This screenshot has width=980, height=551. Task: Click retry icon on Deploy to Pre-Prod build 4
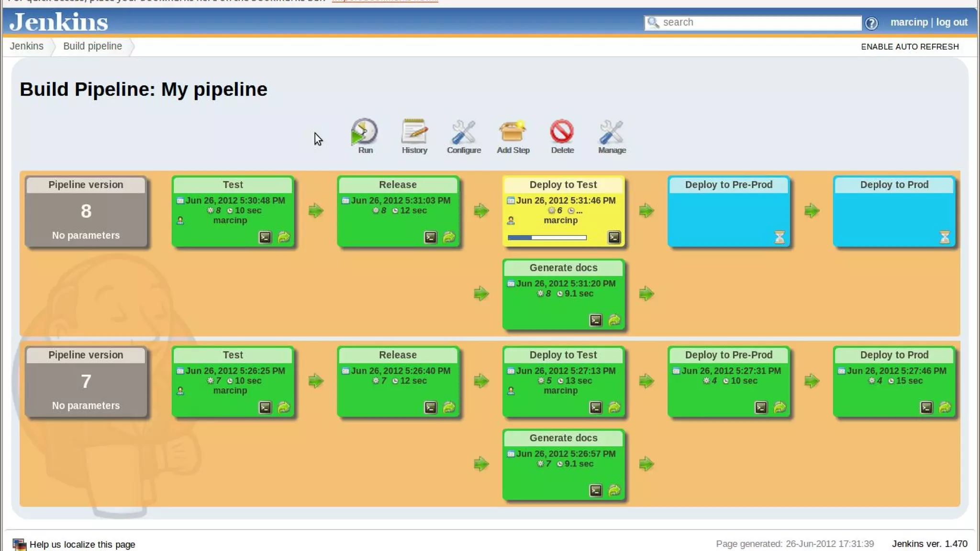[780, 408]
